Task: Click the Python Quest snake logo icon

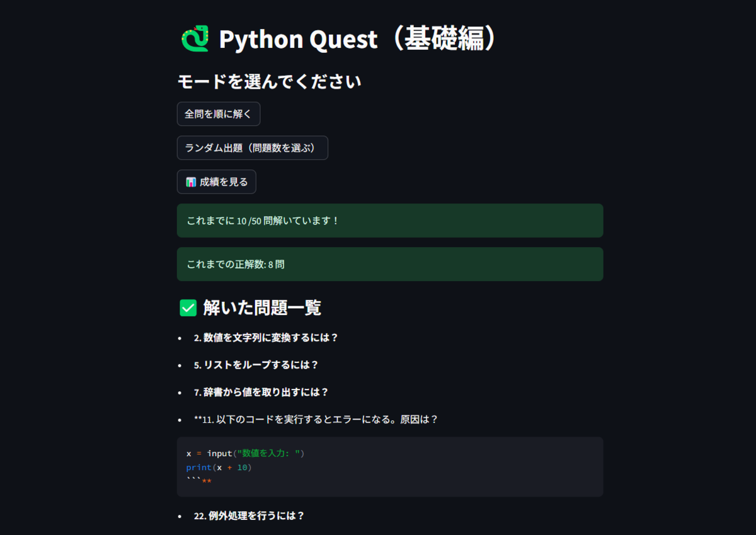Action: point(196,38)
